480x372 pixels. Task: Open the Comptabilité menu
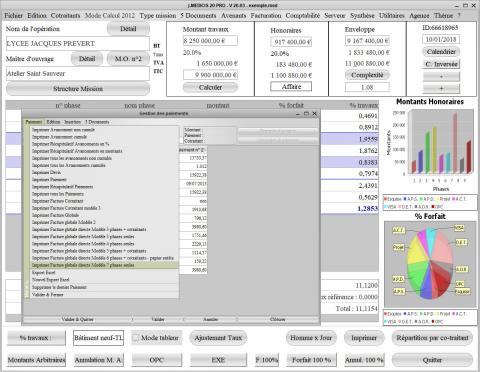[302, 16]
